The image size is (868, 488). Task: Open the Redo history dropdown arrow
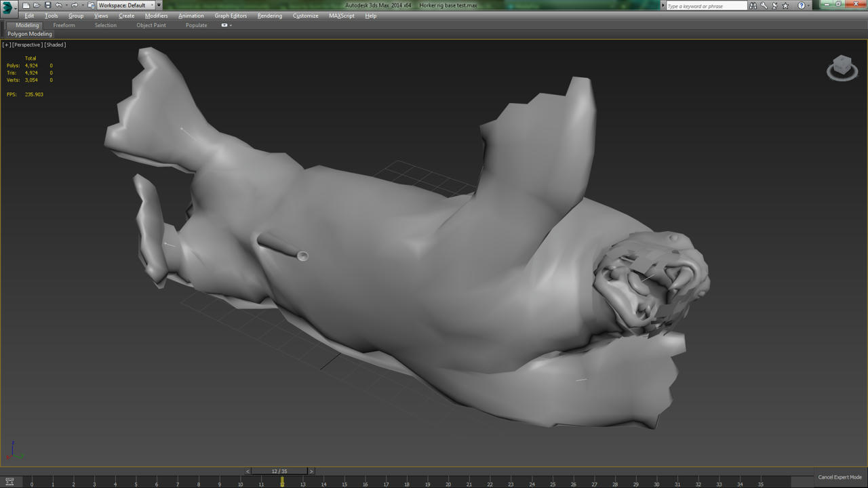(x=83, y=5)
